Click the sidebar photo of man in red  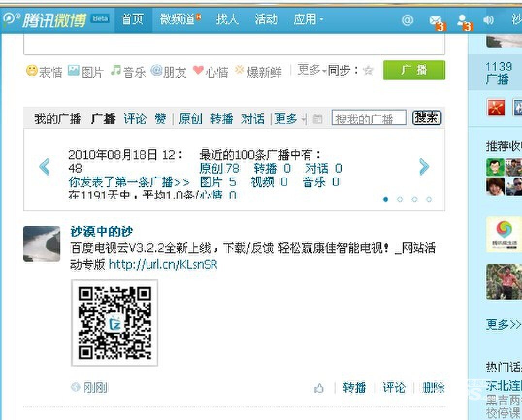point(504,282)
